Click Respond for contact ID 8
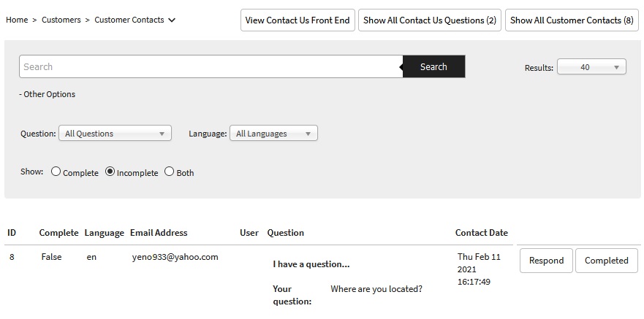This screenshot has height=319, width=644. click(546, 261)
